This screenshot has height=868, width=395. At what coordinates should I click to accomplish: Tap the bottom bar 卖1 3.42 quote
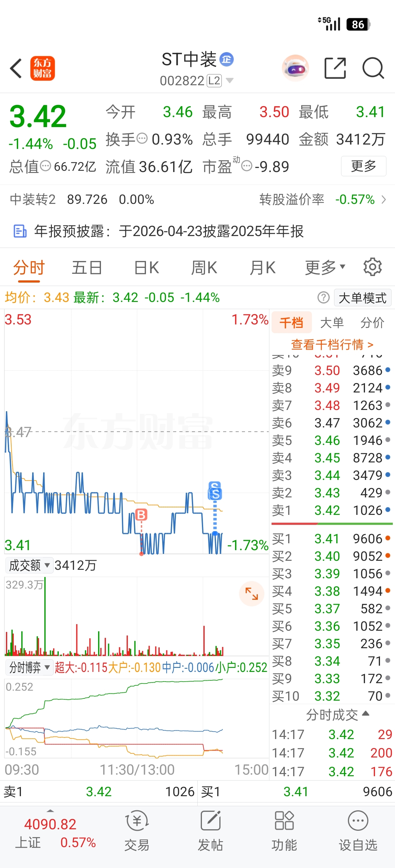pos(99,792)
